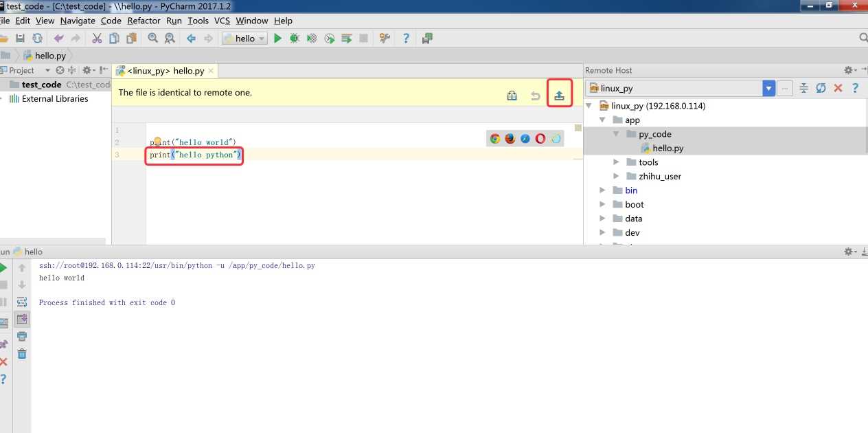Toggle scroll to end in Run console
This screenshot has height=433, width=868.
pos(22,319)
